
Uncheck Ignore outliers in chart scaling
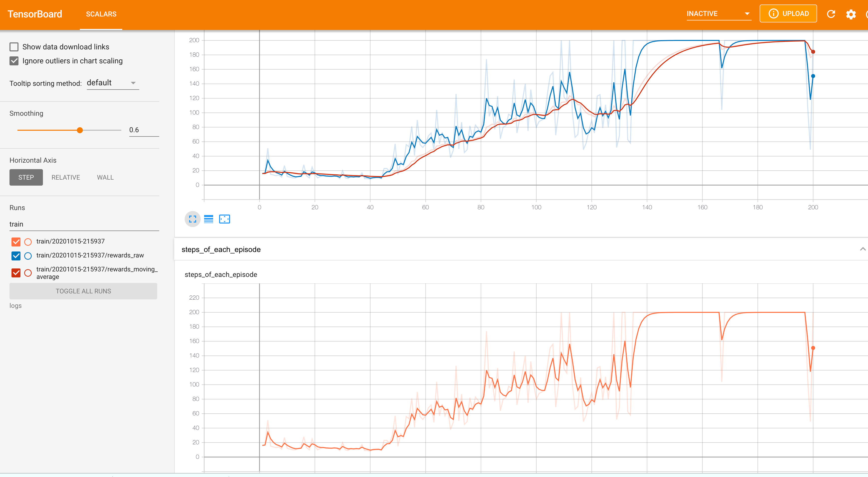point(14,61)
